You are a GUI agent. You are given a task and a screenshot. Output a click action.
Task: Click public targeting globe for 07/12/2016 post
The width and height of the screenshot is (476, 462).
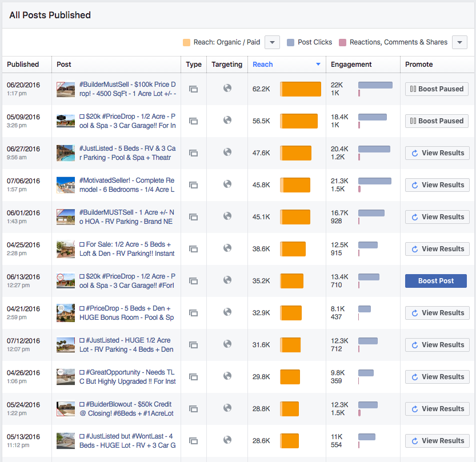tap(227, 344)
